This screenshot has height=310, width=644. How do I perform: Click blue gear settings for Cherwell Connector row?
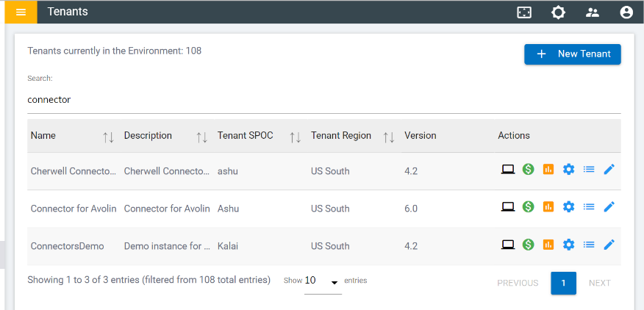click(568, 170)
